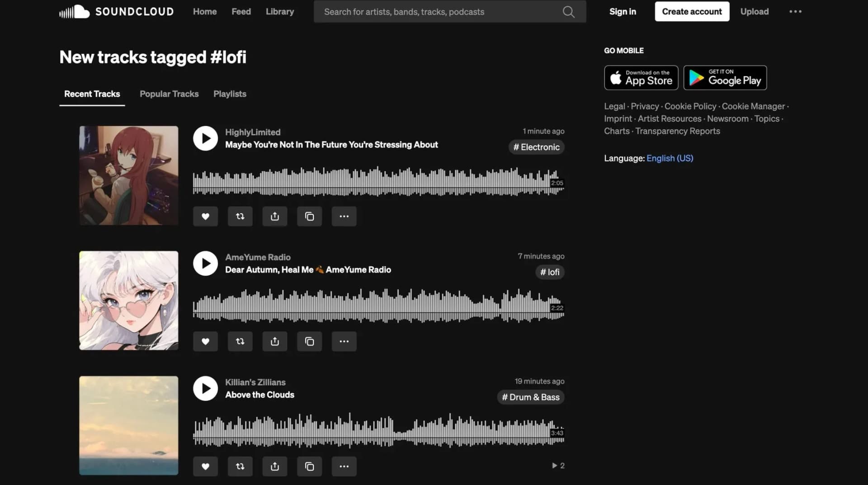Open AmeYume Radio artist profile
The height and width of the screenshot is (485, 868).
tap(258, 257)
